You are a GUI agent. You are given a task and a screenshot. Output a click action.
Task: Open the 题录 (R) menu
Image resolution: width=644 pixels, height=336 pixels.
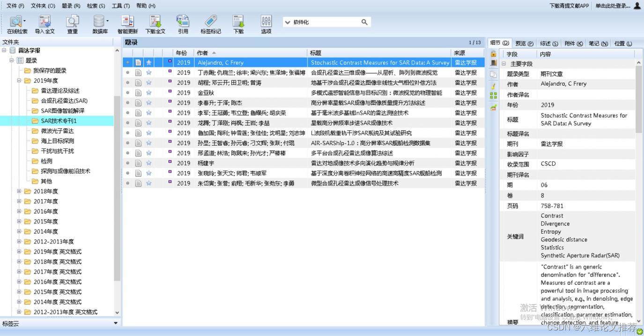click(x=71, y=6)
